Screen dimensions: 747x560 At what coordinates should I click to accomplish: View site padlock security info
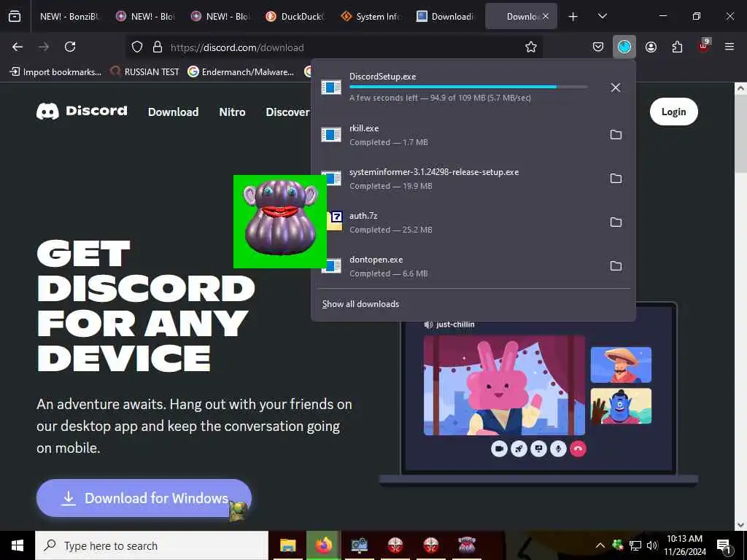tap(158, 47)
